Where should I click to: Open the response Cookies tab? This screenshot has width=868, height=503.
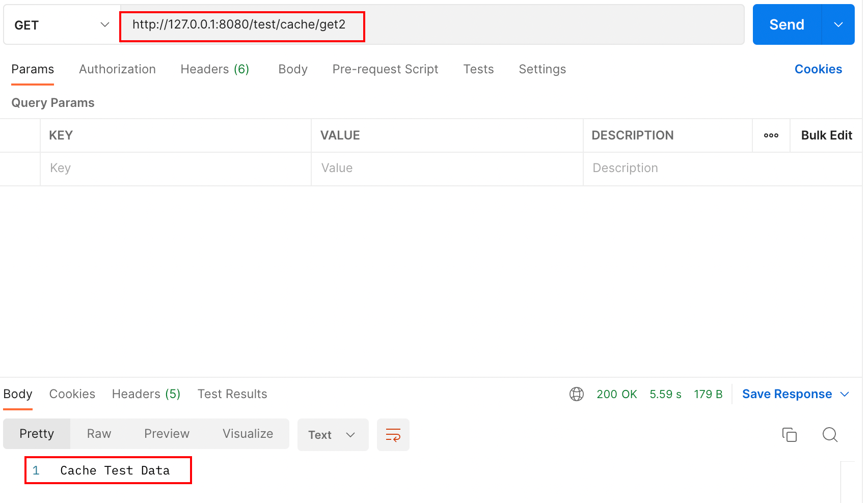[x=72, y=394]
